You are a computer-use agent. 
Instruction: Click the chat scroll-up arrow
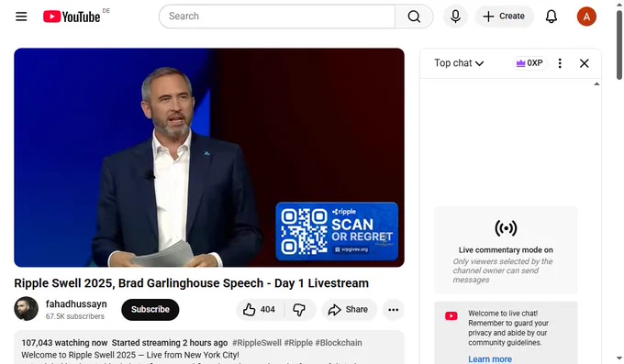[596, 84]
